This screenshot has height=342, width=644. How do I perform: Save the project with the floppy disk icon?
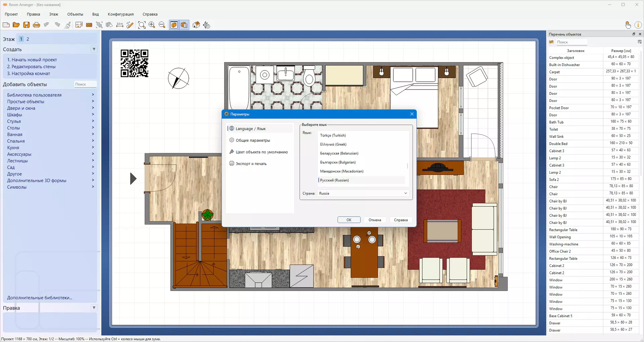26,25
